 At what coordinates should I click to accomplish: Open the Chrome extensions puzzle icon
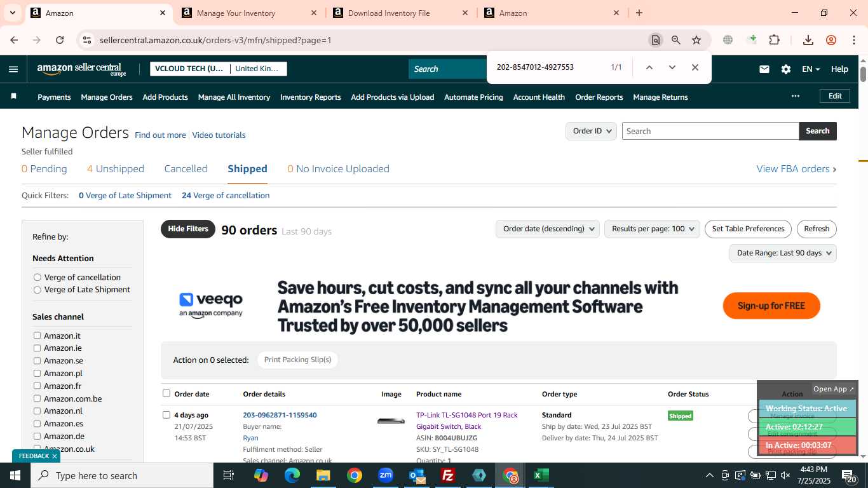click(774, 40)
